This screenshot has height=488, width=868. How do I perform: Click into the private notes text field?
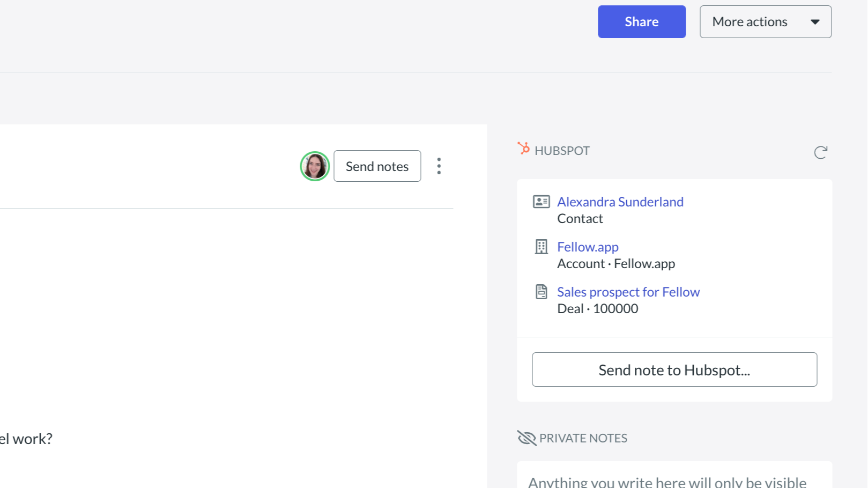click(674, 475)
